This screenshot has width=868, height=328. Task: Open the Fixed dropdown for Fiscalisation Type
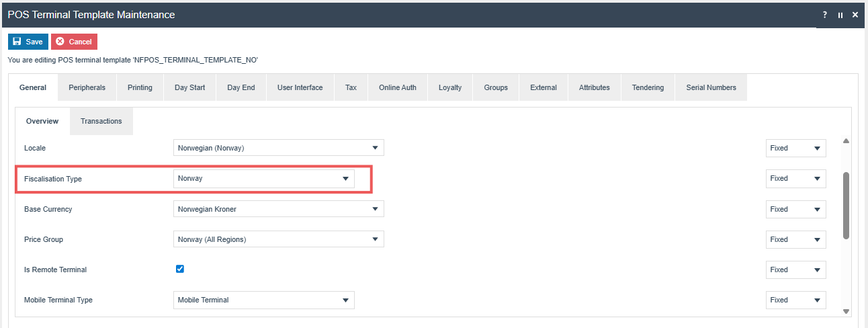click(796, 179)
